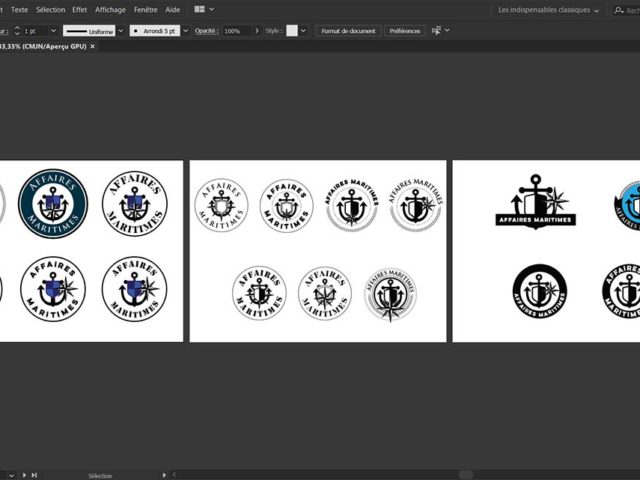The image size is (640, 480).
Task: Click the Style color swatch
Action: click(x=292, y=31)
